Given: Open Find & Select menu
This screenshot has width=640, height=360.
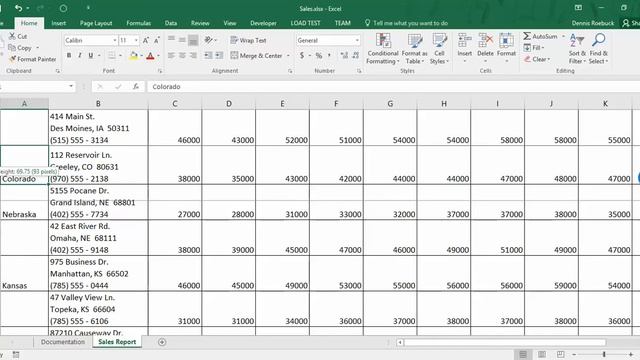Looking at the screenshot, I should pyautogui.click(x=599, y=49).
